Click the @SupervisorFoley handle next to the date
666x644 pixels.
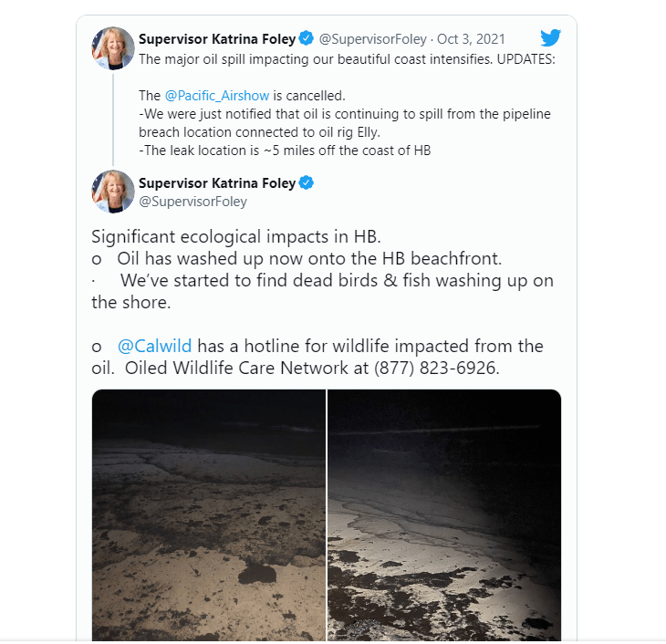point(372,39)
